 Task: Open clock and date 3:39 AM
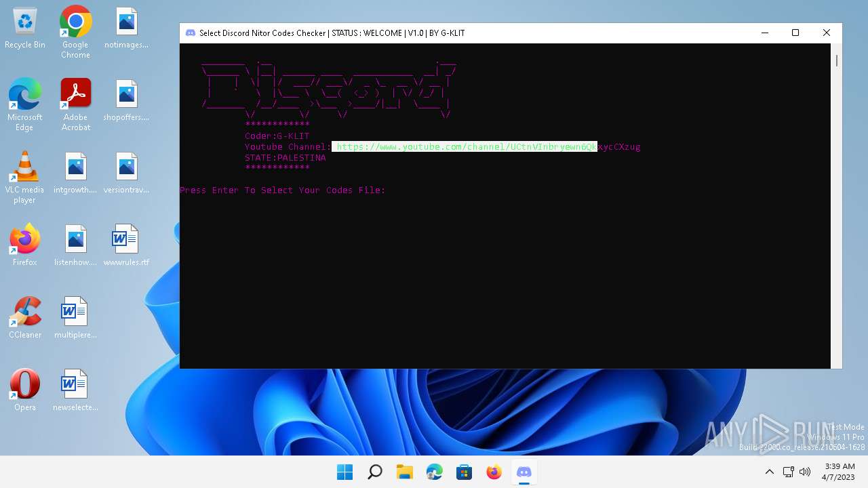coord(840,472)
